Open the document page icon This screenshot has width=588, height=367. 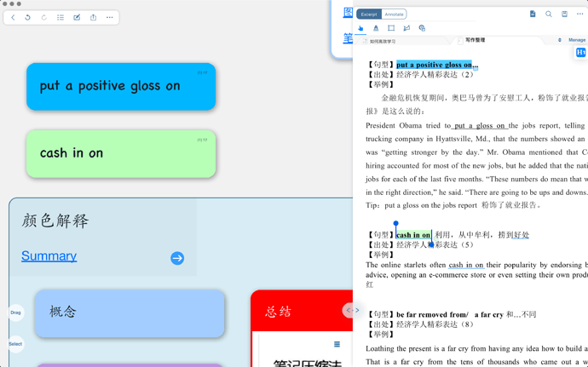click(533, 14)
